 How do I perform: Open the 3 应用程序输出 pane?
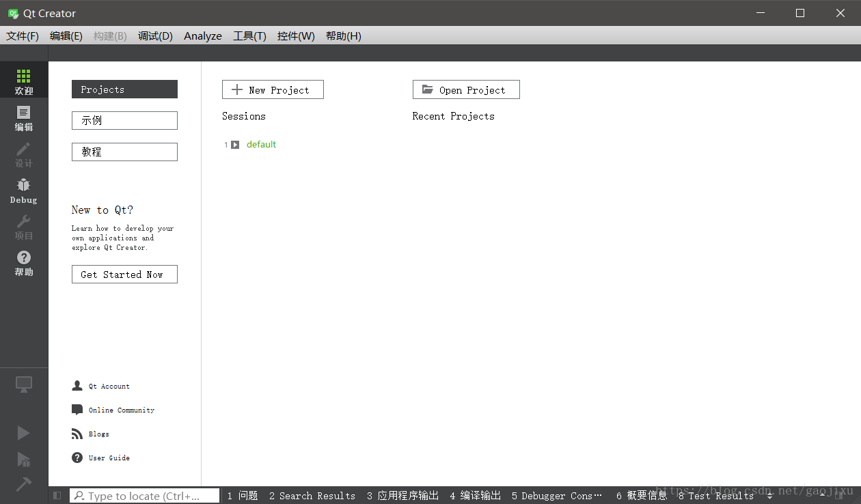click(402, 496)
